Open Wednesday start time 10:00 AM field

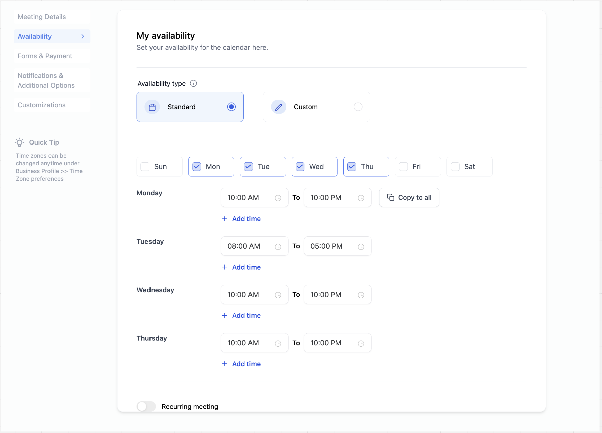[x=254, y=294]
